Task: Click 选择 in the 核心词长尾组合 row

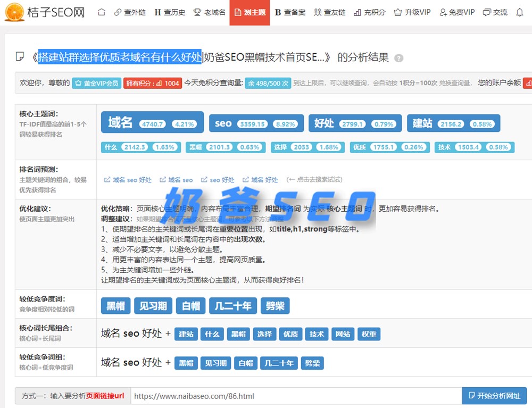Action: pyautogui.click(x=264, y=334)
